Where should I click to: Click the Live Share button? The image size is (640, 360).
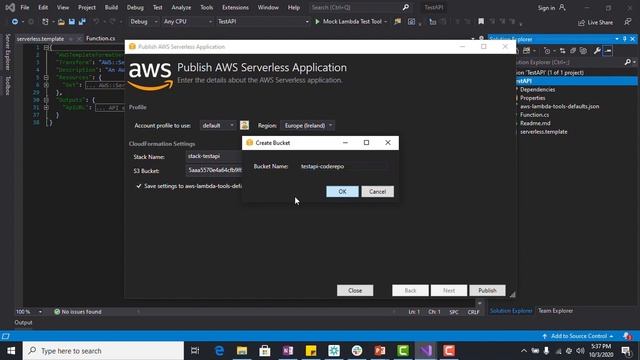coord(595,22)
